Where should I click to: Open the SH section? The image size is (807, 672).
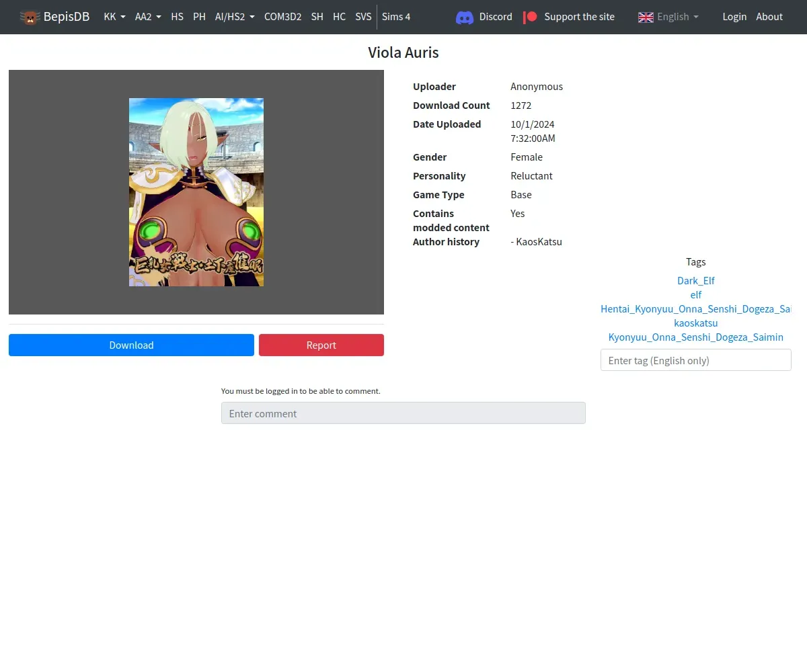point(317,17)
